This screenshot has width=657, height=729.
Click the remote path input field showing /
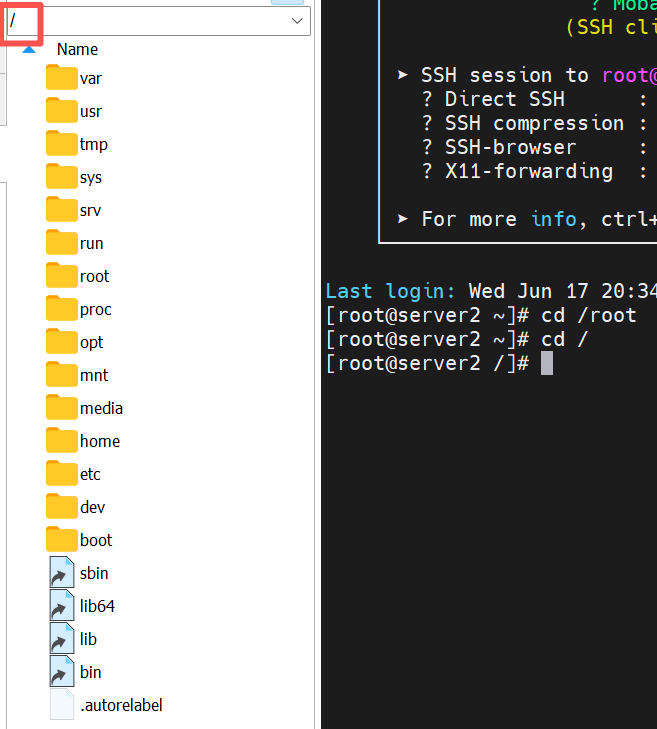(x=158, y=21)
